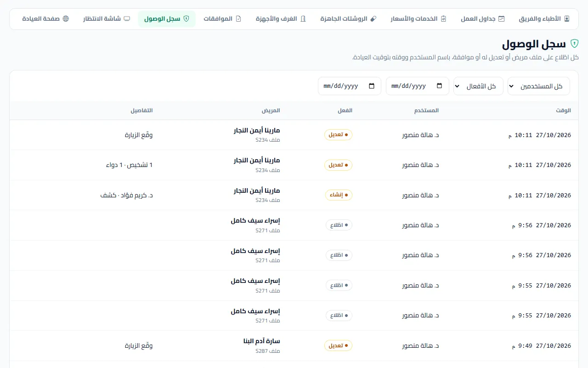Click the second date filter field
The height and width of the screenshot is (368, 588).
350,86
